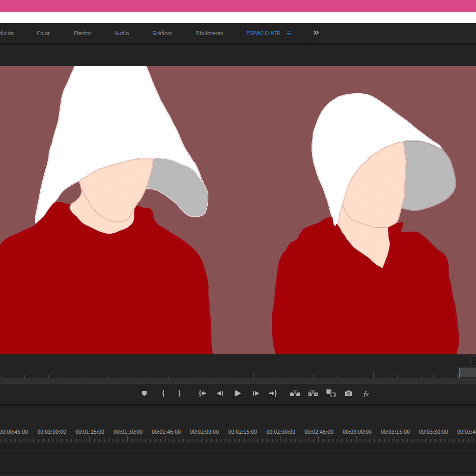Open the Bibliotecas workspace tab
Image resolution: width=476 pixels, height=476 pixels.
[x=209, y=33]
